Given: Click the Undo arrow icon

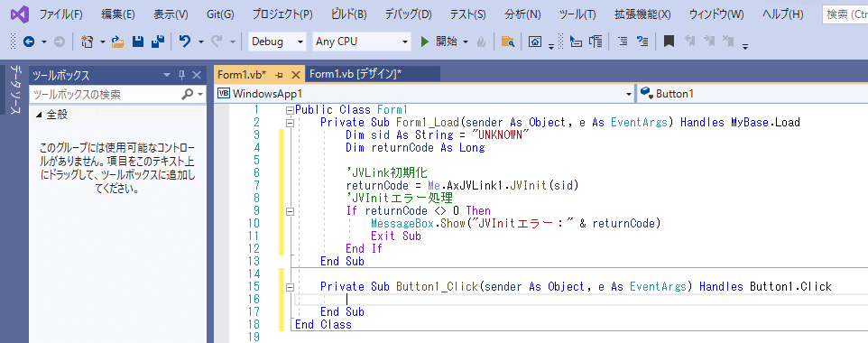Looking at the screenshot, I should click(186, 42).
